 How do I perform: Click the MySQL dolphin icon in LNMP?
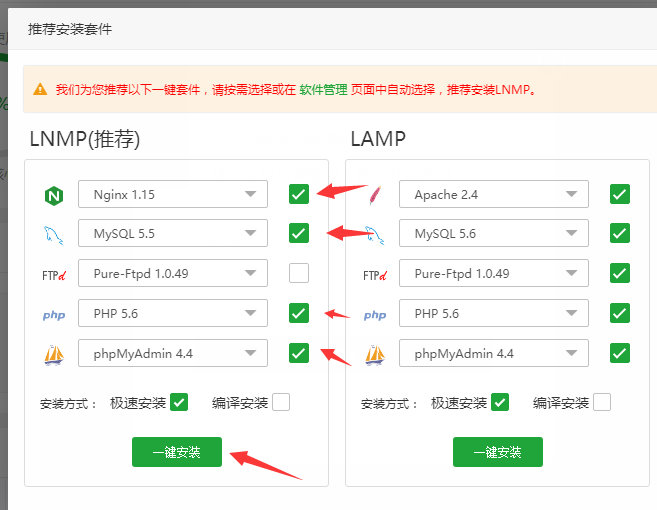(53, 235)
